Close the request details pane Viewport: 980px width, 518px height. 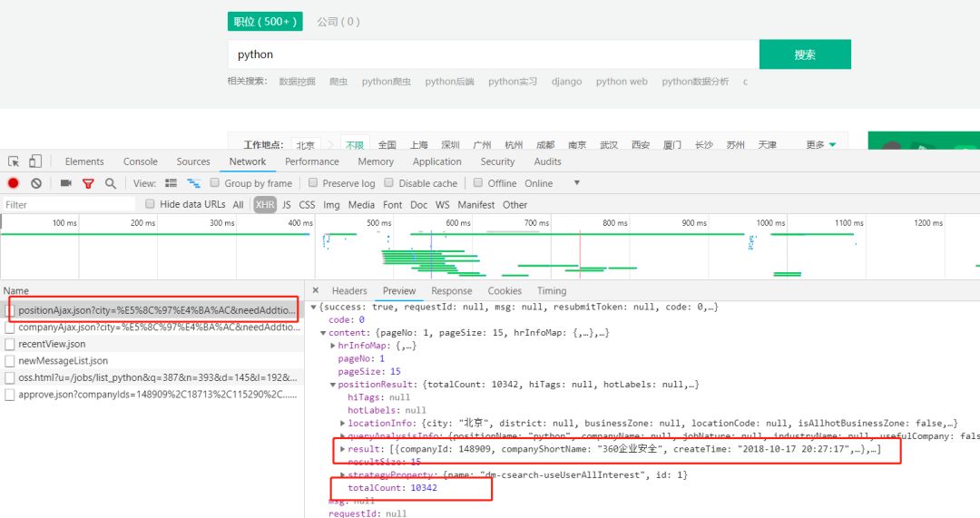tap(316, 291)
